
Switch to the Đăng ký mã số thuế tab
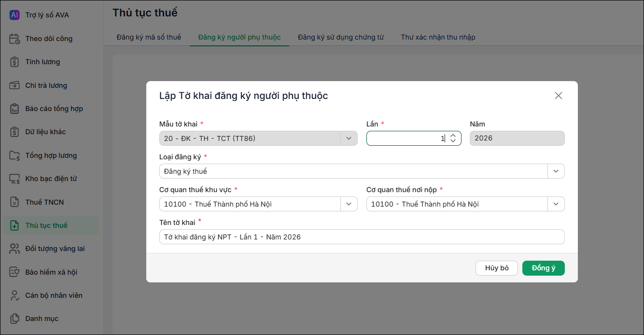pyautogui.click(x=149, y=37)
